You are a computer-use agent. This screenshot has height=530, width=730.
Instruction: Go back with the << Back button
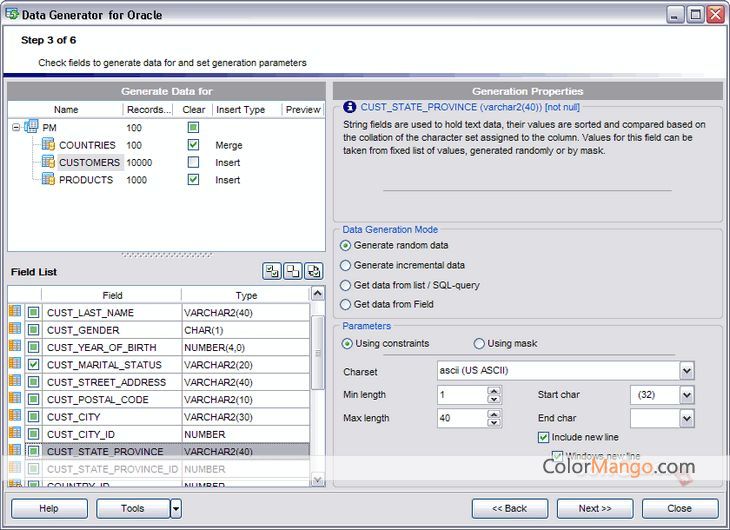pos(510,509)
